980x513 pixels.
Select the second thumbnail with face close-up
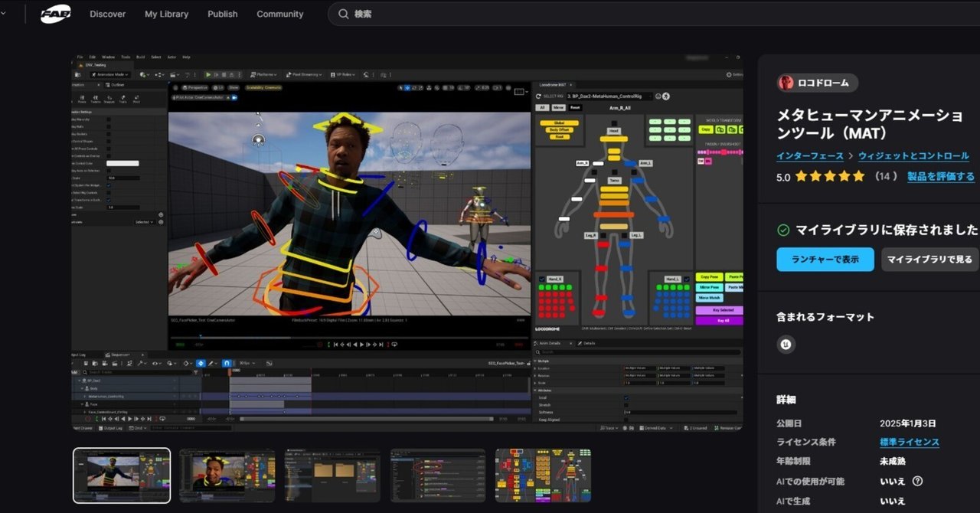pyautogui.click(x=227, y=475)
